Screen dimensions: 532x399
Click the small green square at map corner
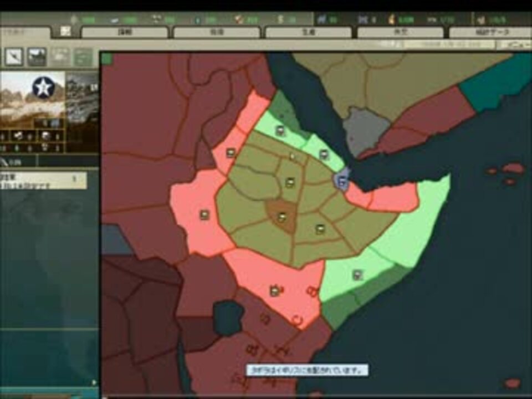pyautogui.click(x=107, y=59)
